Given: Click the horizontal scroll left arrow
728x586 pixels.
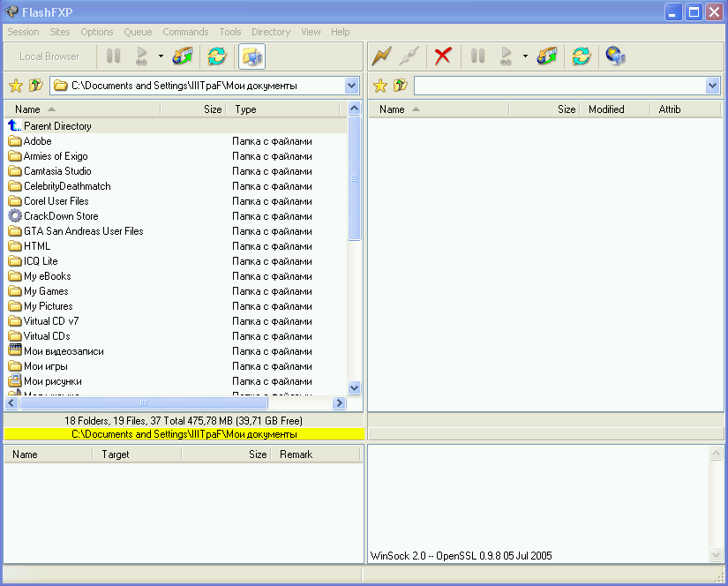Looking at the screenshot, I should pyautogui.click(x=11, y=402).
